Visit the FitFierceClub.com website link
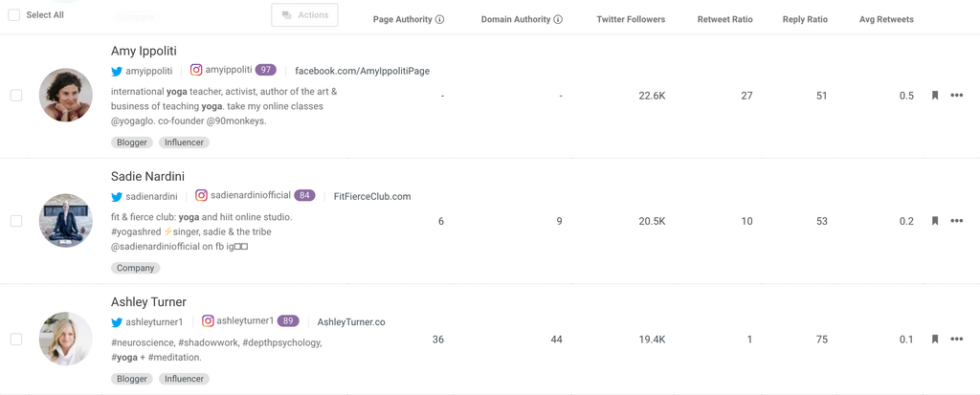 point(372,196)
